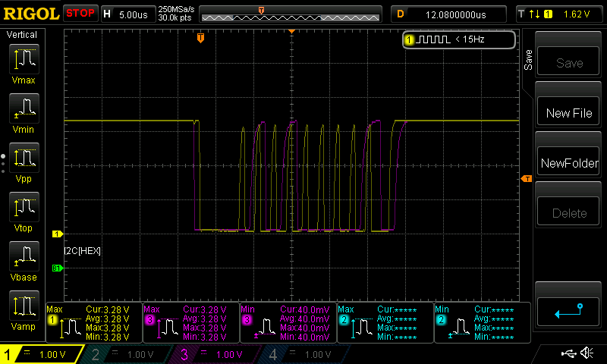
Task: Toggle channel 2 in the bottom bar
Action: tap(127, 354)
